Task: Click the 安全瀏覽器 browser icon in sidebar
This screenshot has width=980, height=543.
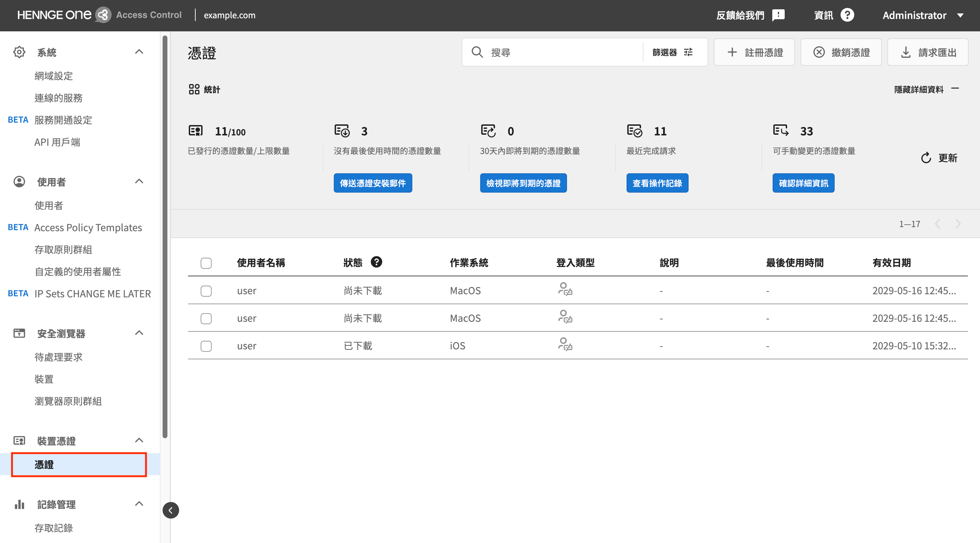Action: (x=19, y=333)
